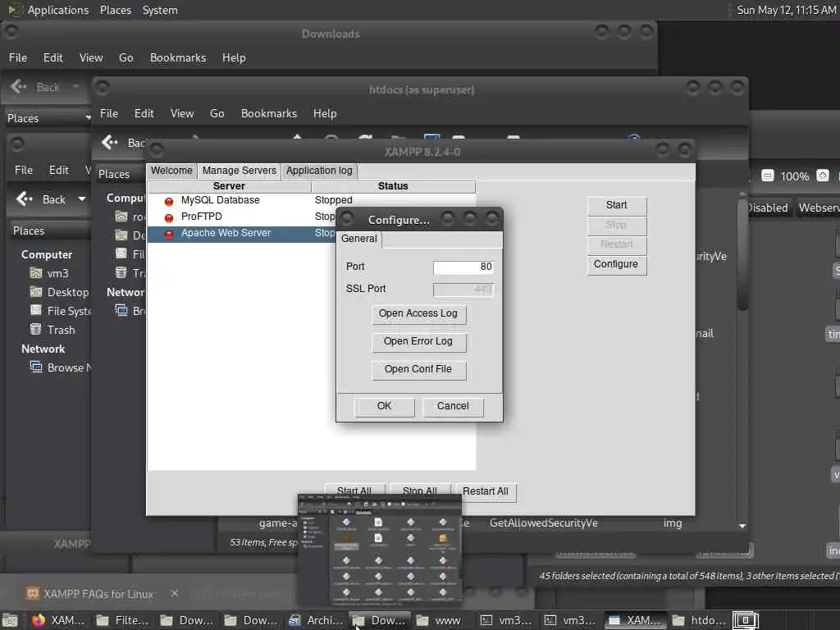Select Apache Web Server row
The image size is (840, 630).
241,234
